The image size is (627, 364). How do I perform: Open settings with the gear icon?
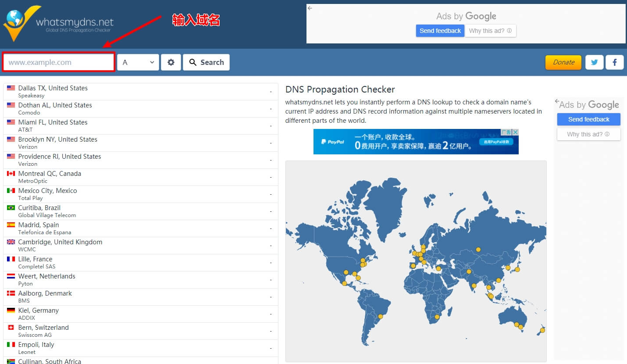[x=171, y=62]
